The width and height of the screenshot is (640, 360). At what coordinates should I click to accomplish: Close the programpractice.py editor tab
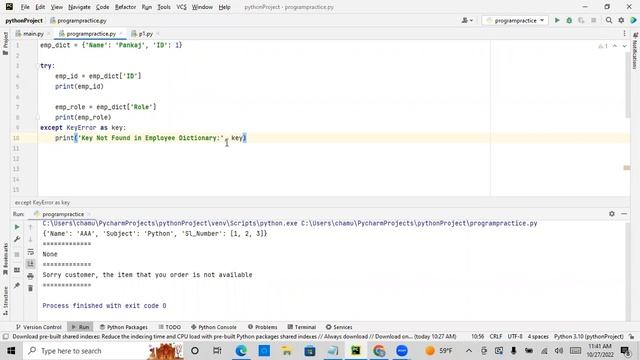pos(121,34)
